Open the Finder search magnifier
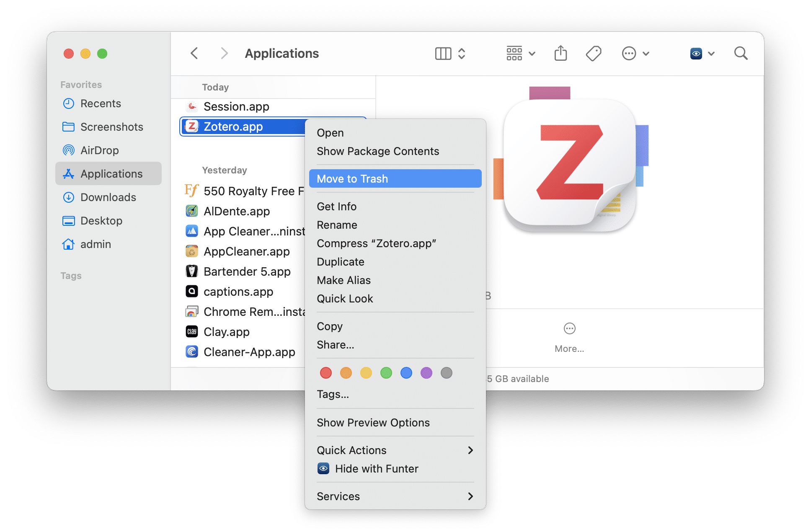This screenshot has width=811, height=532. tap(741, 53)
